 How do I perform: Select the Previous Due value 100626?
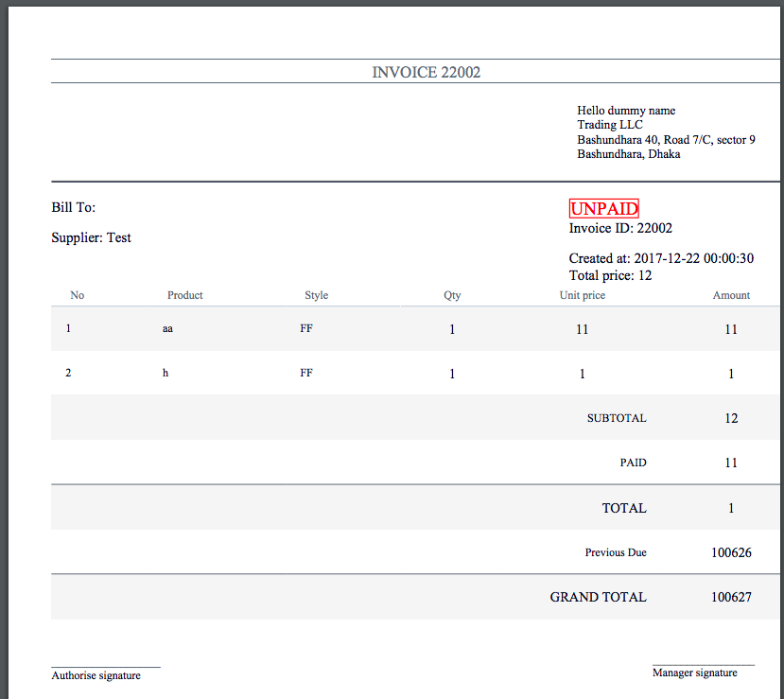[x=731, y=552]
